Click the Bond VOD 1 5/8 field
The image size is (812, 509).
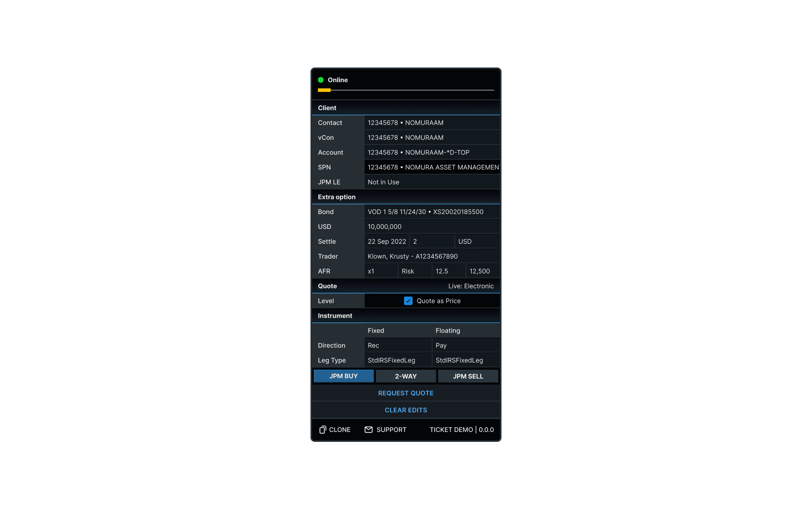pos(431,212)
